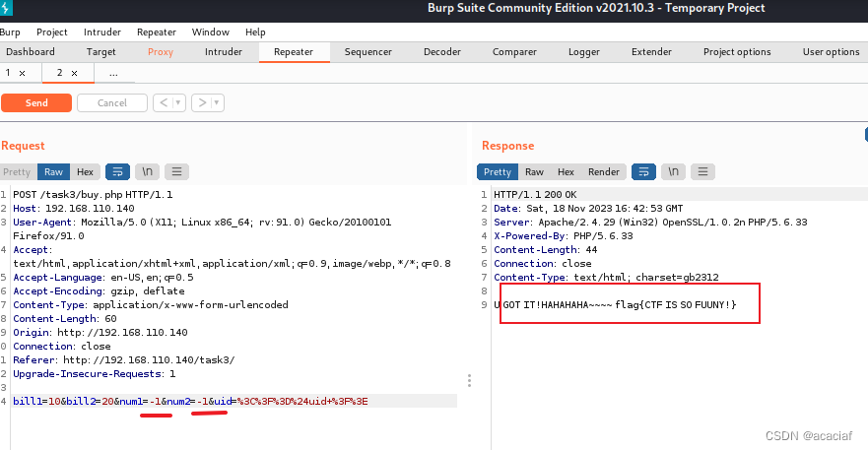Switch Response view to Pretty

click(x=498, y=172)
